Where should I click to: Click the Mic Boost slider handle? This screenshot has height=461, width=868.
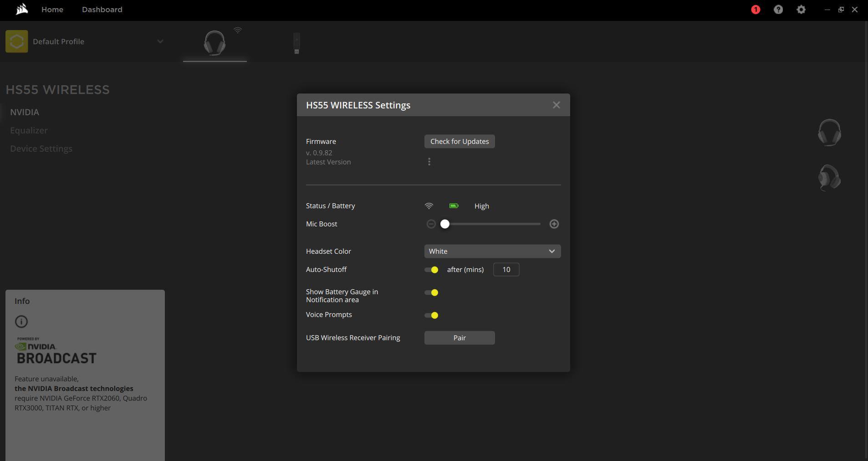pos(445,224)
